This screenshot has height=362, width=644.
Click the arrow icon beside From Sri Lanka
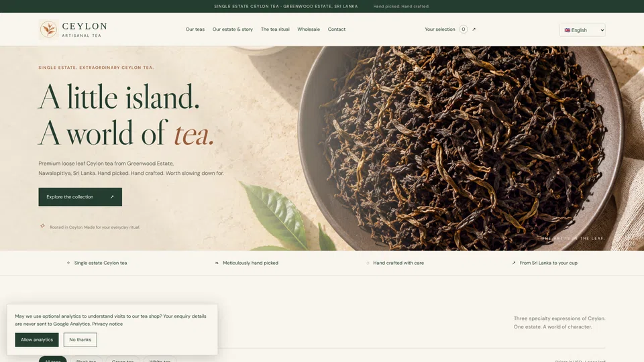(513, 263)
